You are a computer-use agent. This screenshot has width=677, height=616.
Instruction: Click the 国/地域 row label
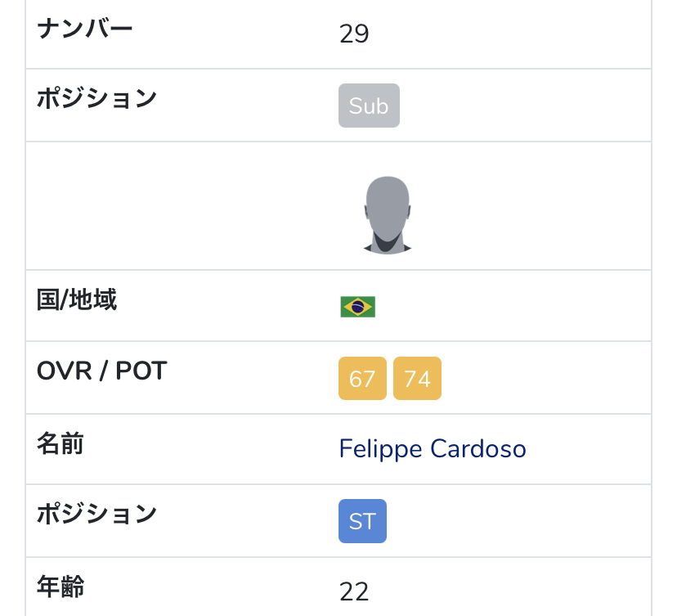(x=77, y=299)
